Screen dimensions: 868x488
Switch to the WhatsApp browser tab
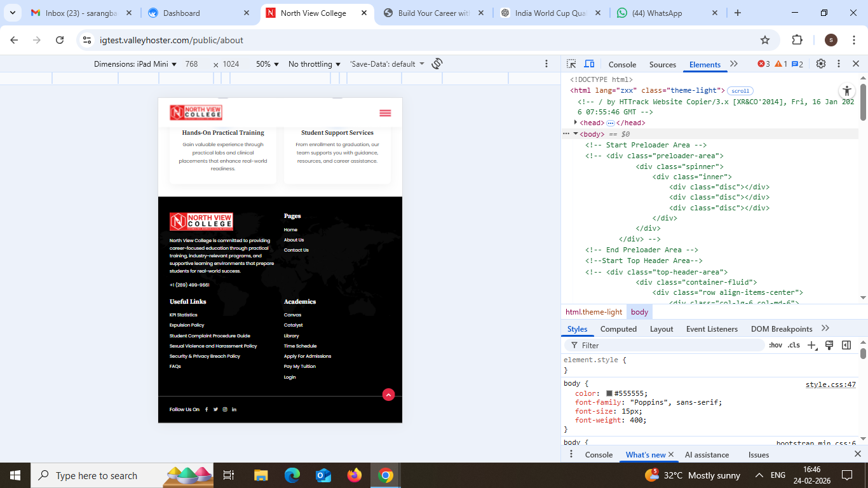click(666, 13)
